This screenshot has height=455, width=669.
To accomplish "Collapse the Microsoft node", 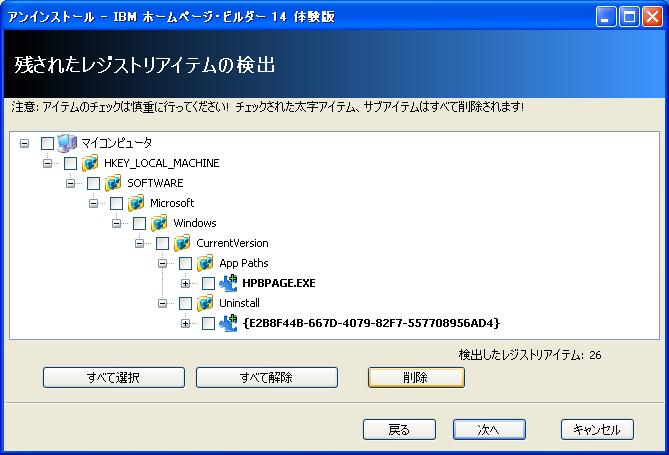I will [93, 204].
